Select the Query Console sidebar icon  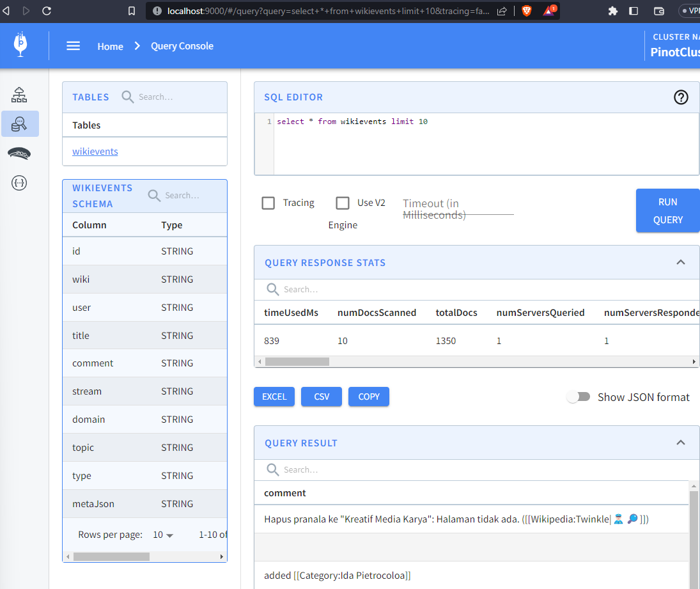(19, 124)
